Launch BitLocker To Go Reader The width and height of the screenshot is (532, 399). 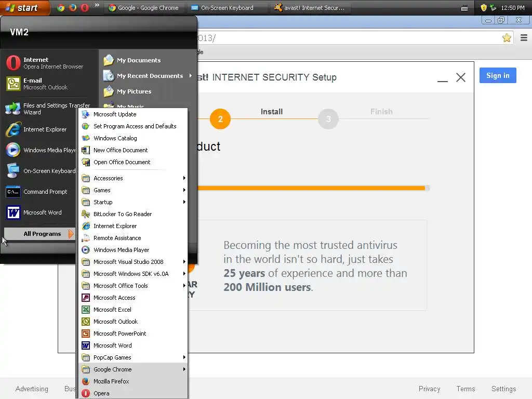point(134,214)
